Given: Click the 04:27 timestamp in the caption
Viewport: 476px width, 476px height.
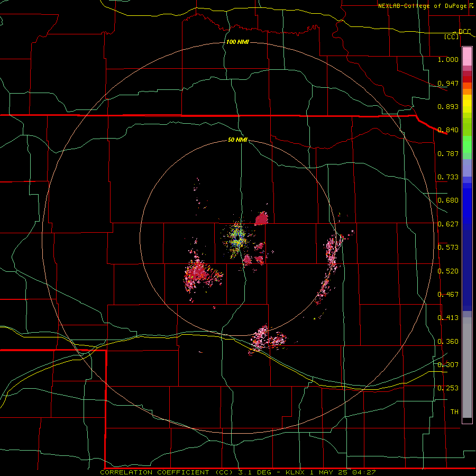Looking at the screenshot, I should pos(364,472).
